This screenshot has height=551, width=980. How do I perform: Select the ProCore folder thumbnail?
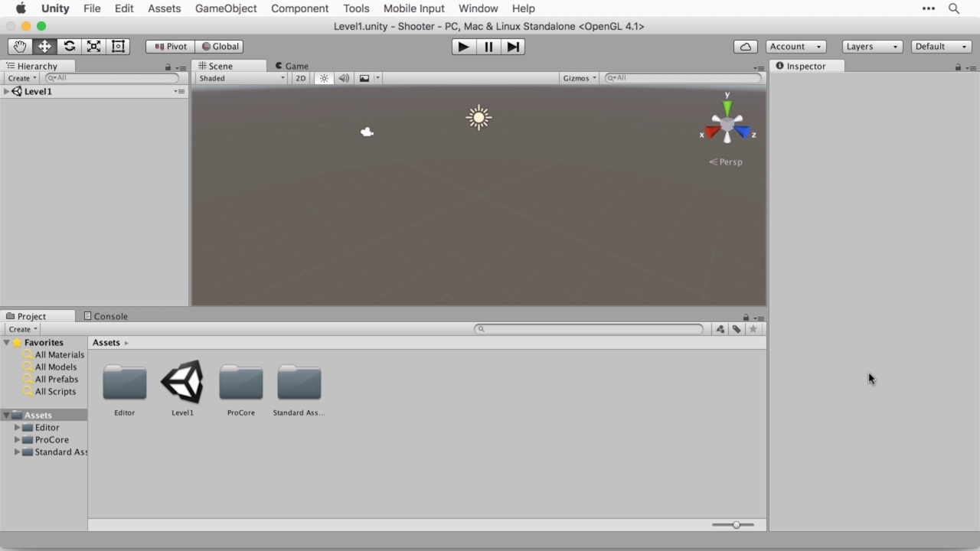point(241,383)
